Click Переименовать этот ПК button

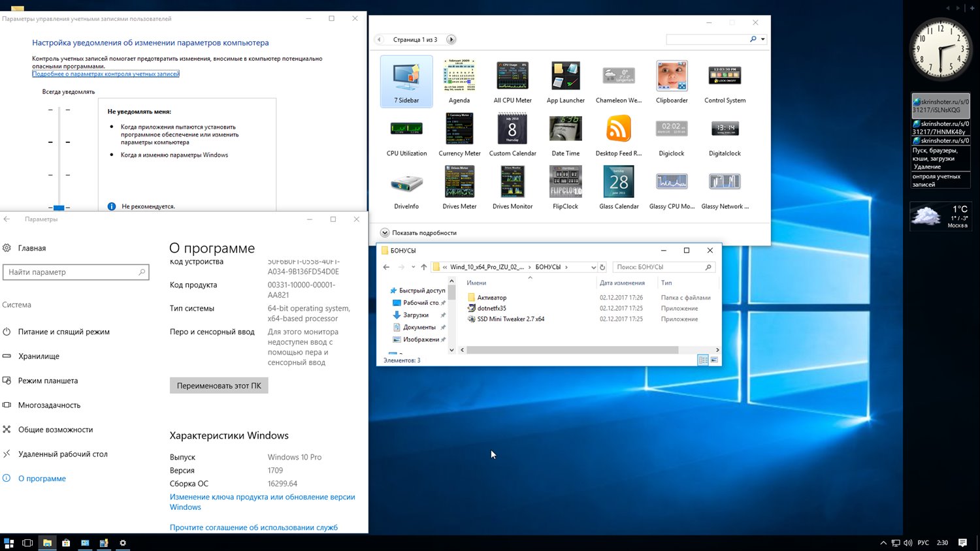click(219, 386)
